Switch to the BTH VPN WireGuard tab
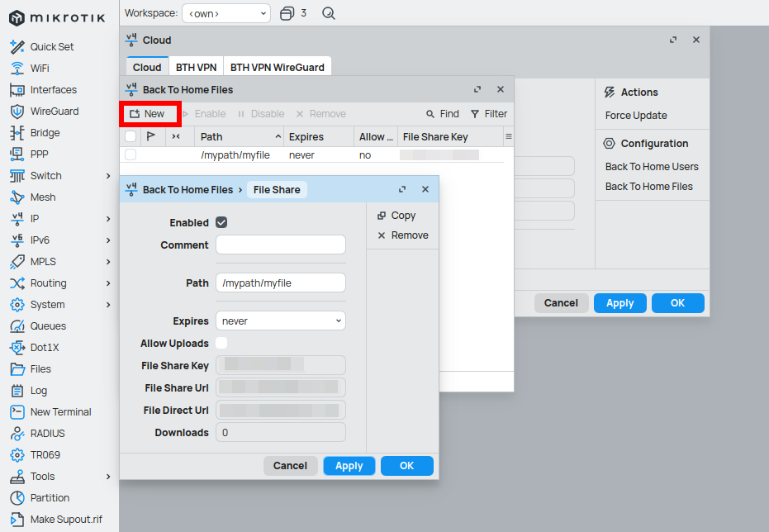This screenshot has height=532, width=769. coord(278,68)
